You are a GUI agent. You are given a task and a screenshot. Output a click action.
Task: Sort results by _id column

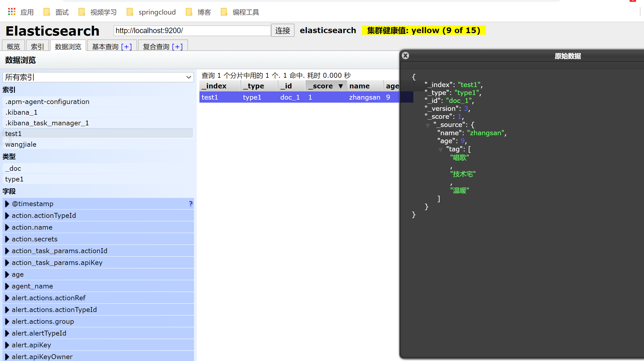point(292,86)
